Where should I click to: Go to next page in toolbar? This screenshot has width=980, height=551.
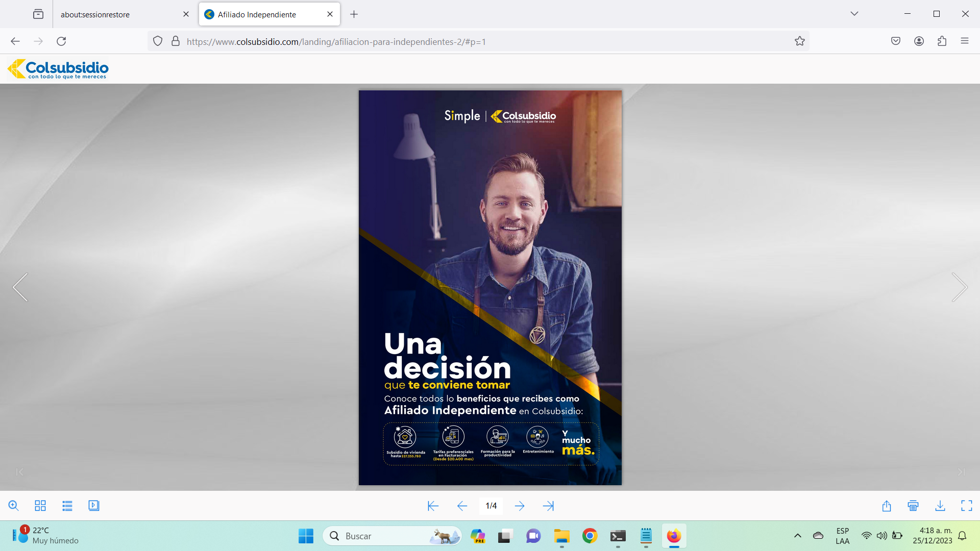(x=520, y=506)
